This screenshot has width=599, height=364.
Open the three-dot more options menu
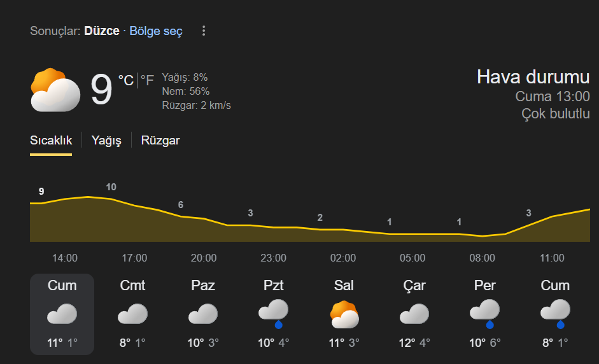point(204,31)
